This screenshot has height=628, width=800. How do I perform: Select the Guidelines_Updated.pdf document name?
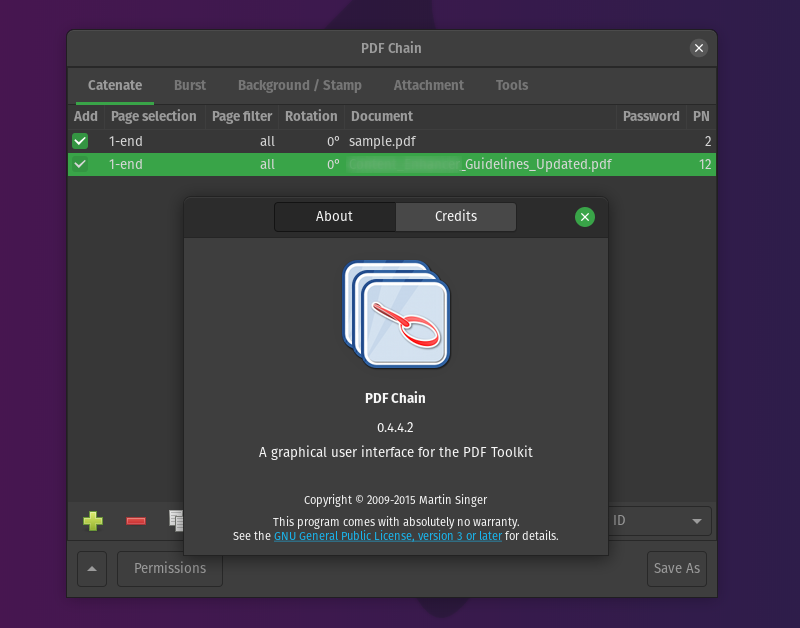click(x=480, y=164)
